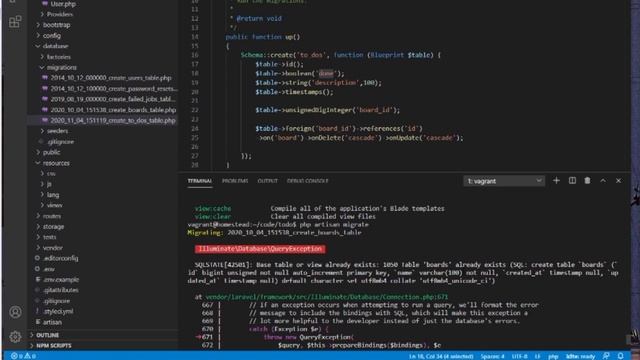This screenshot has width=640, height=360.
Task: Open notifications bell in status bar
Action: [x=620, y=356]
